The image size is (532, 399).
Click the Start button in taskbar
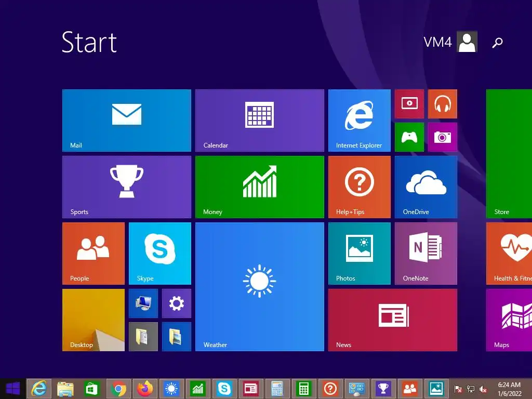(x=13, y=389)
